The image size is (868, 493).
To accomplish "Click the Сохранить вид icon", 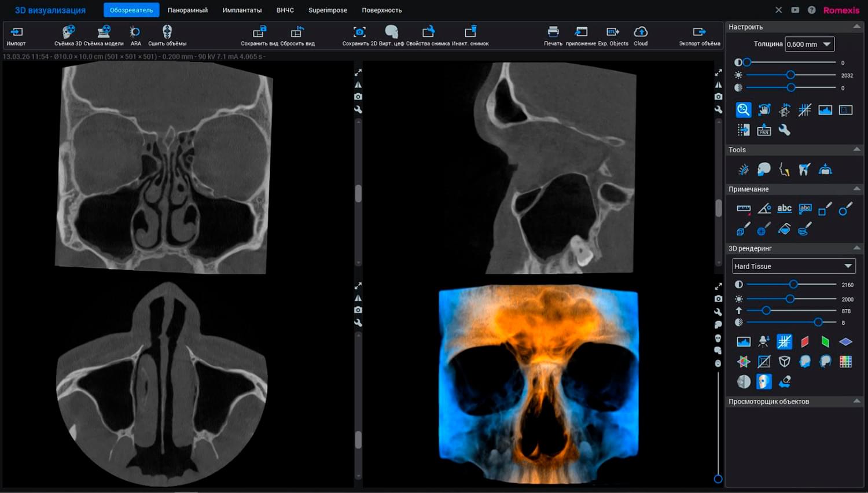I will 259,32.
